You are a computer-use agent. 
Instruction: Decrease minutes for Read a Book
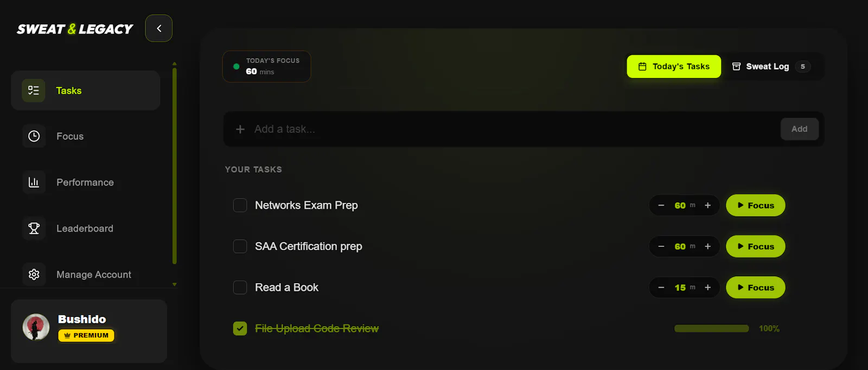(x=661, y=288)
